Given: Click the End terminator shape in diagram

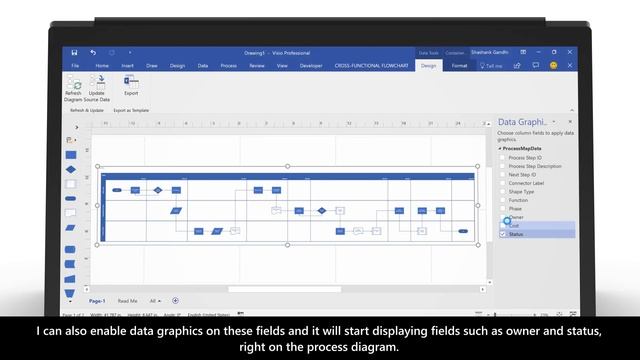Looking at the screenshot, I should tap(463, 231).
